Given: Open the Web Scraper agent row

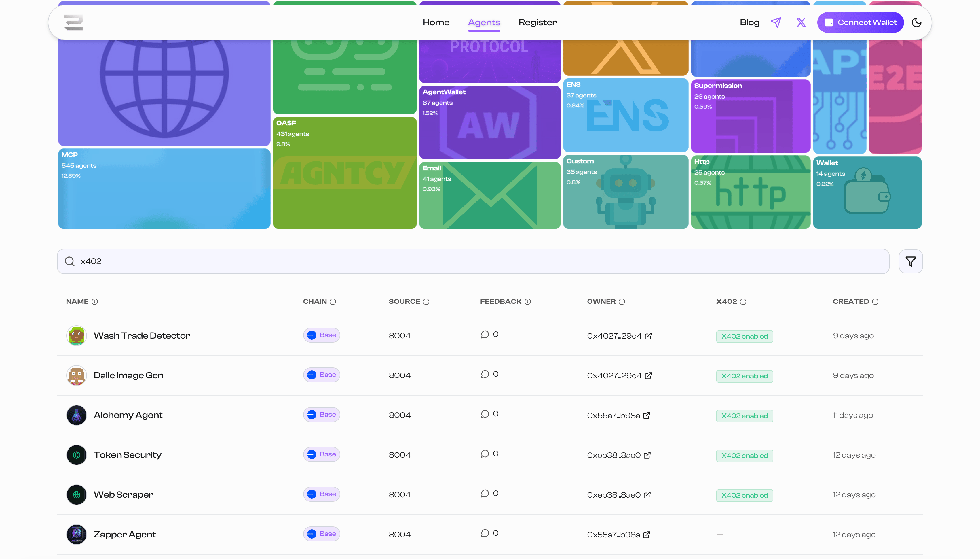Looking at the screenshot, I should point(490,495).
